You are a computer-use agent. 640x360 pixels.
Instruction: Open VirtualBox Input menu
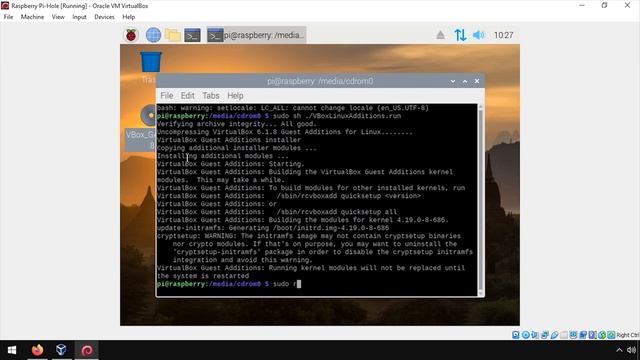pos(79,17)
